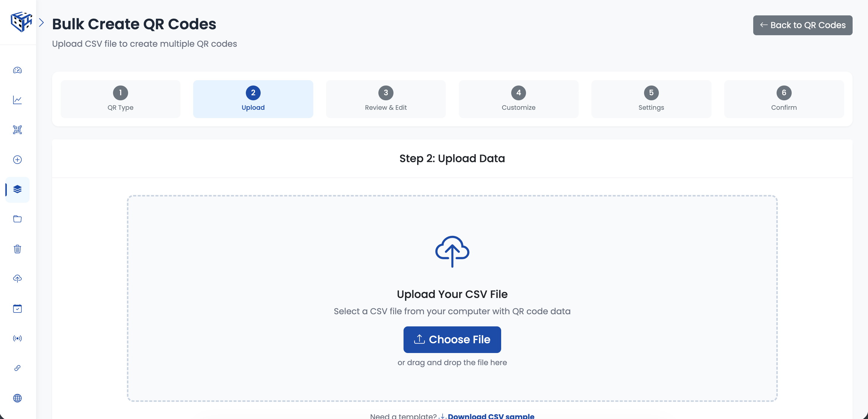Screen dimensions: 868x419
Task: Open the scheduled campaigns calendar icon
Action: tap(17, 308)
